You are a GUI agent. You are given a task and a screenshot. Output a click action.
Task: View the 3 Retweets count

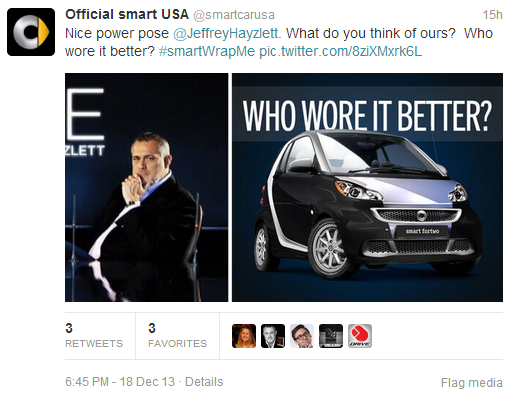coord(94,336)
